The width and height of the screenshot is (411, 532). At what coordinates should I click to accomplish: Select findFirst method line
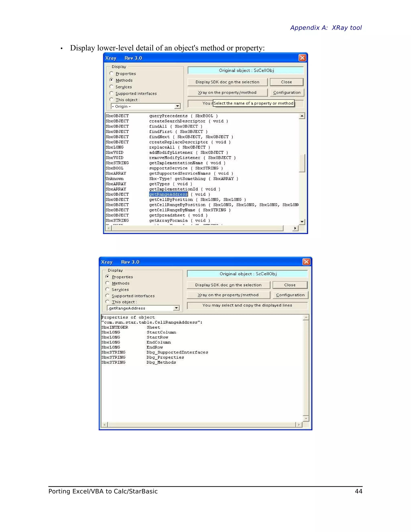(157, 131)
